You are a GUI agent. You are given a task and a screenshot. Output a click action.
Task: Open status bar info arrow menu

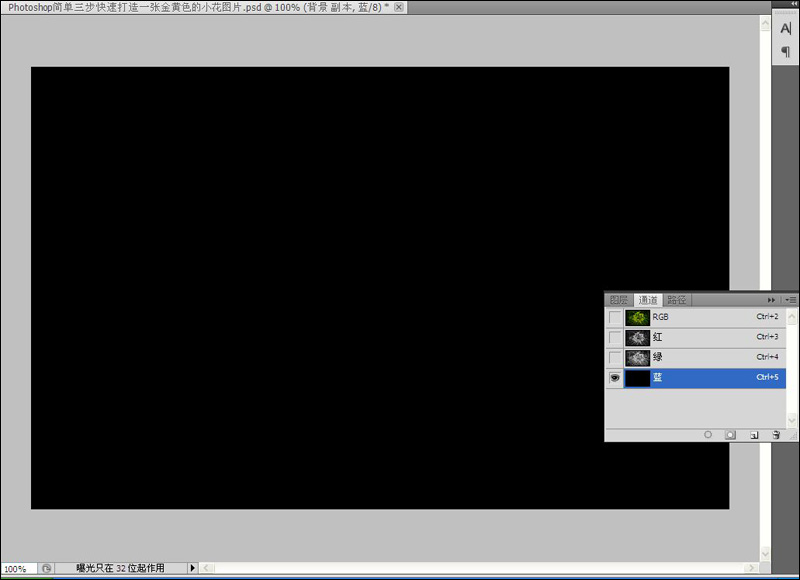click(192, 568)
